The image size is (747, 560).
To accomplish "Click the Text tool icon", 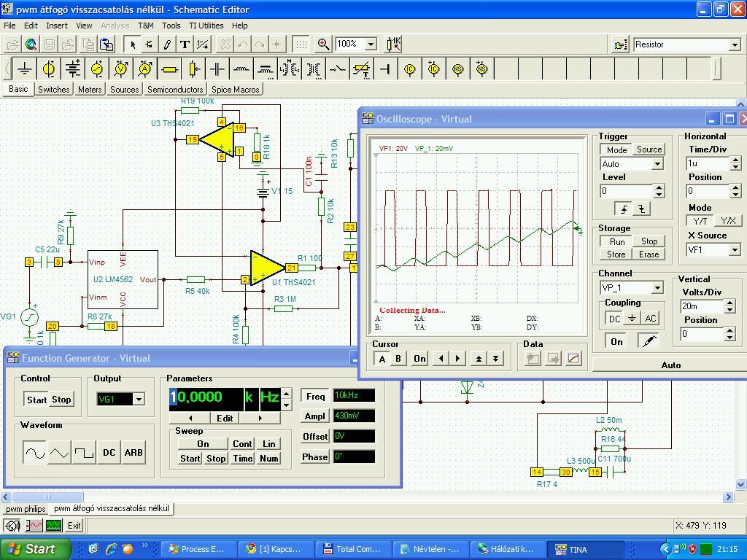I will pos(185,44).
